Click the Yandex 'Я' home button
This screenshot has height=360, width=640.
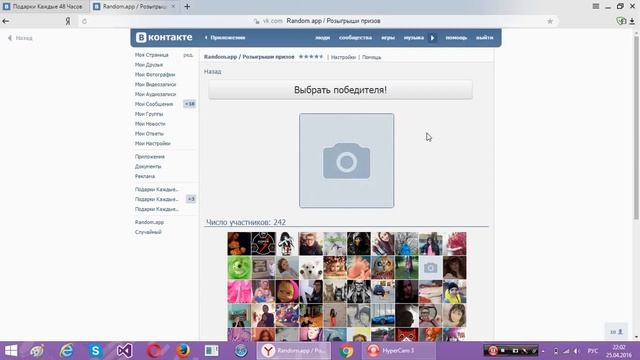68,21
